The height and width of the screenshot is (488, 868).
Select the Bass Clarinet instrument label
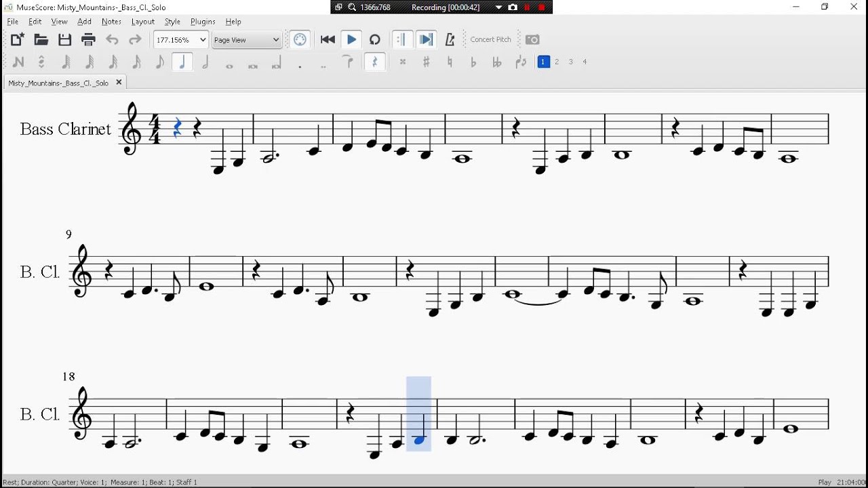[x=65, y=129]
